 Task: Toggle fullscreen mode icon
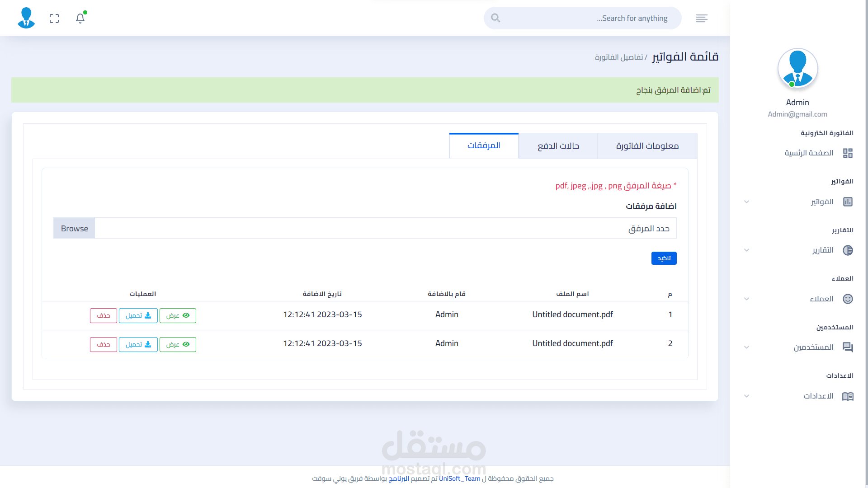coord(54,18)
